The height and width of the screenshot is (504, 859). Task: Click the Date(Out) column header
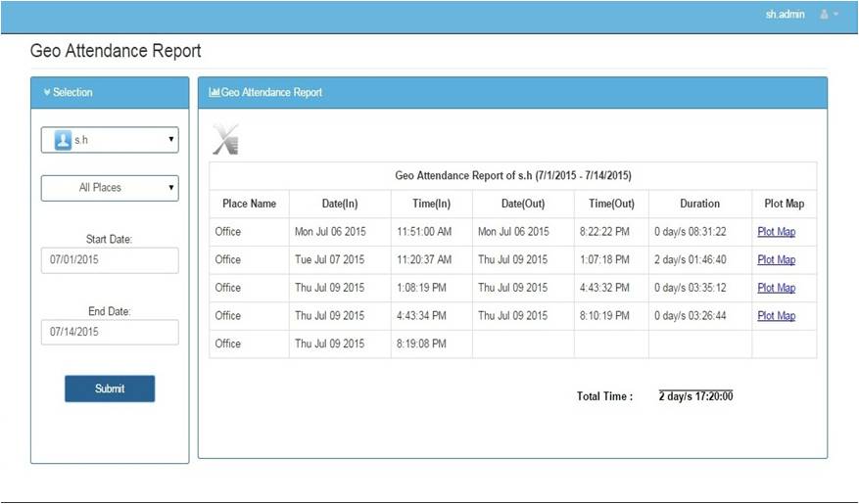(523, 204)
